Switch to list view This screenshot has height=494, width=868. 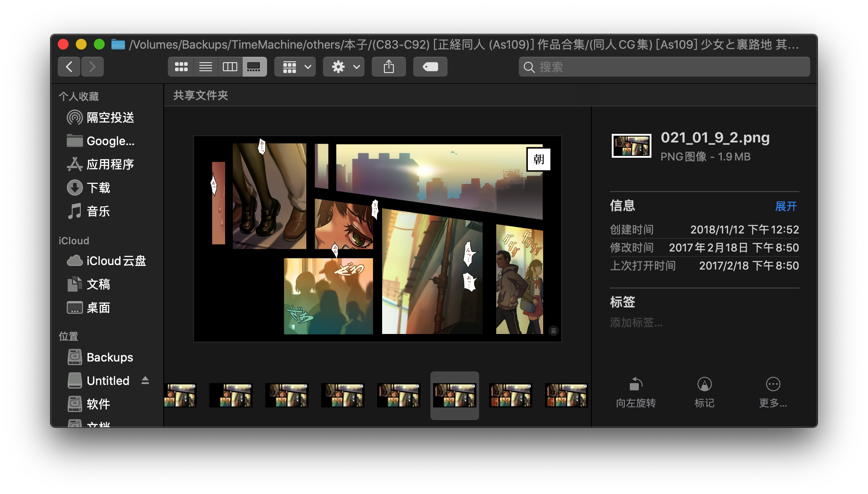[x=205, y=66]
